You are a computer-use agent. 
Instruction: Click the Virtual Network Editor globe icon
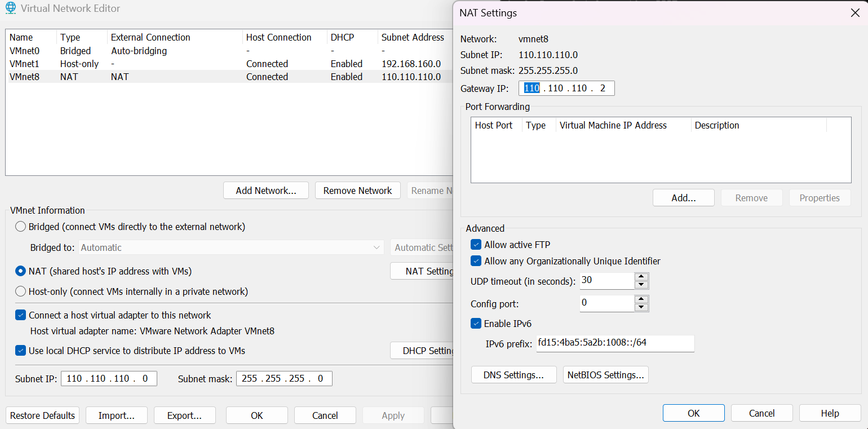click(x=11, y=8)
